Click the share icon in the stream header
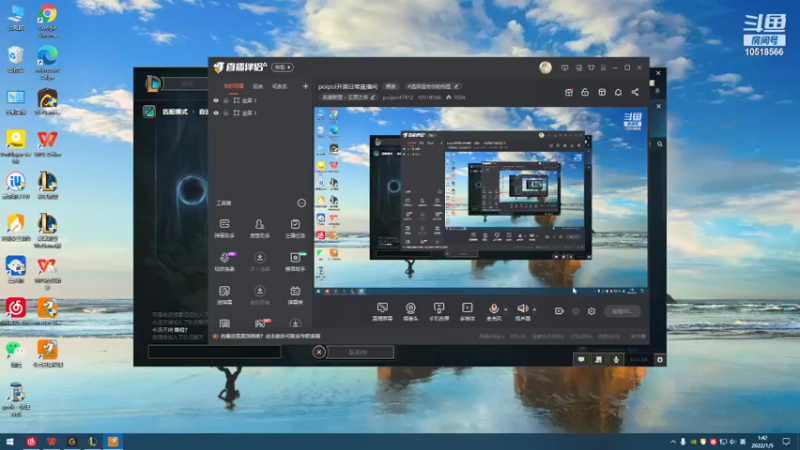This screenshot has height=450, width=800. click(635, 92)
